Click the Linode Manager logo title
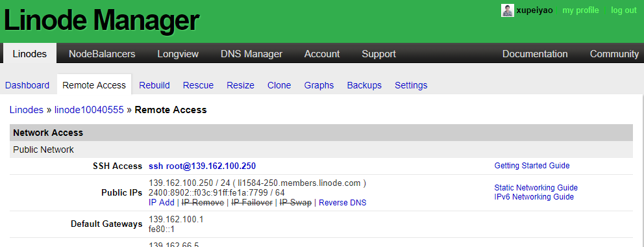Image resolution: width=644 pixels, height=247 pixels. pyautogui.click(x=101, y=21)
